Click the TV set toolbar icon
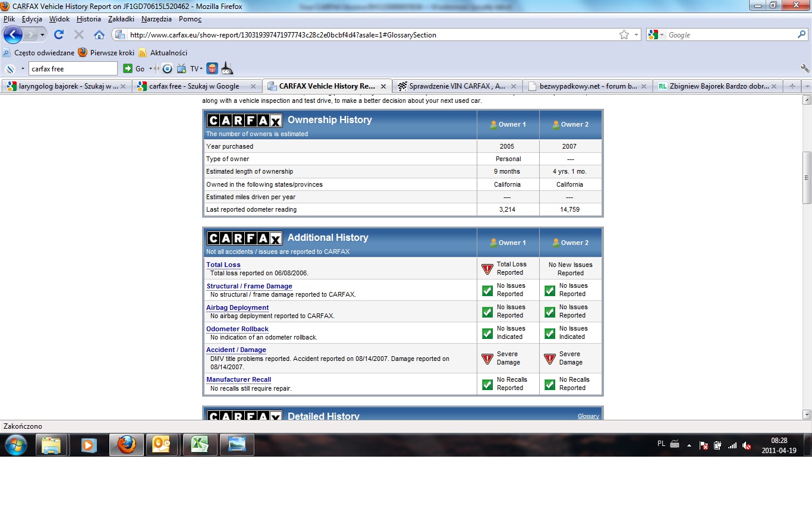The height and width of the screenshot is (509, 812). pos(182,68)
